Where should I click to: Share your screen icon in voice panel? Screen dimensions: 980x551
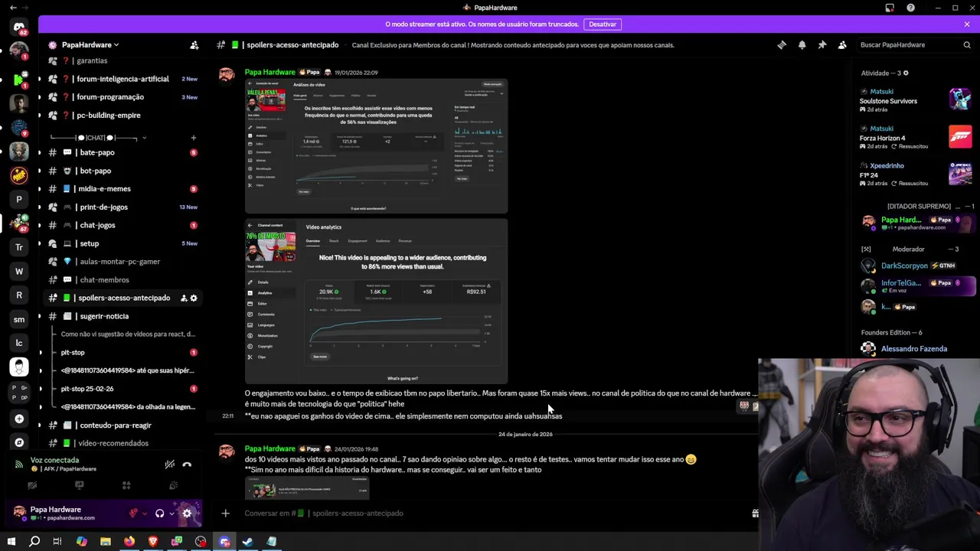[79, 485]
